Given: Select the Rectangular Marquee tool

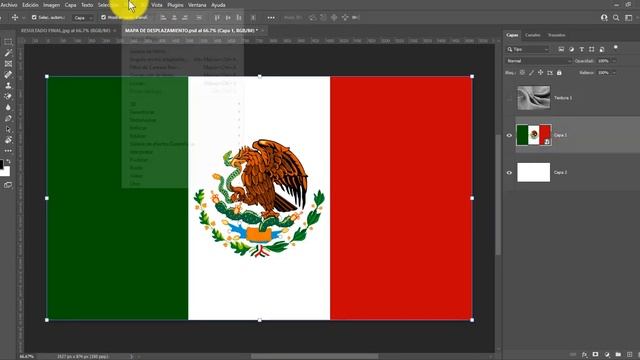Looking at the screenshot, I should [8, 42].
